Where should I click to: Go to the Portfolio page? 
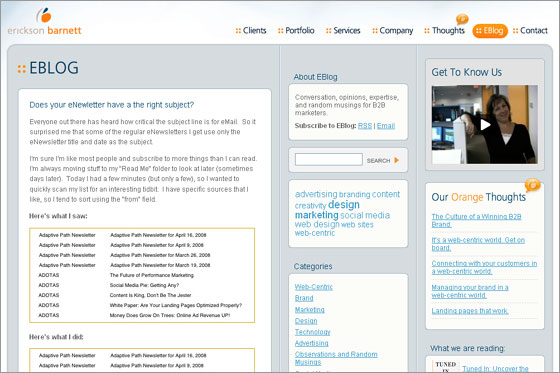tap(296, 31)
